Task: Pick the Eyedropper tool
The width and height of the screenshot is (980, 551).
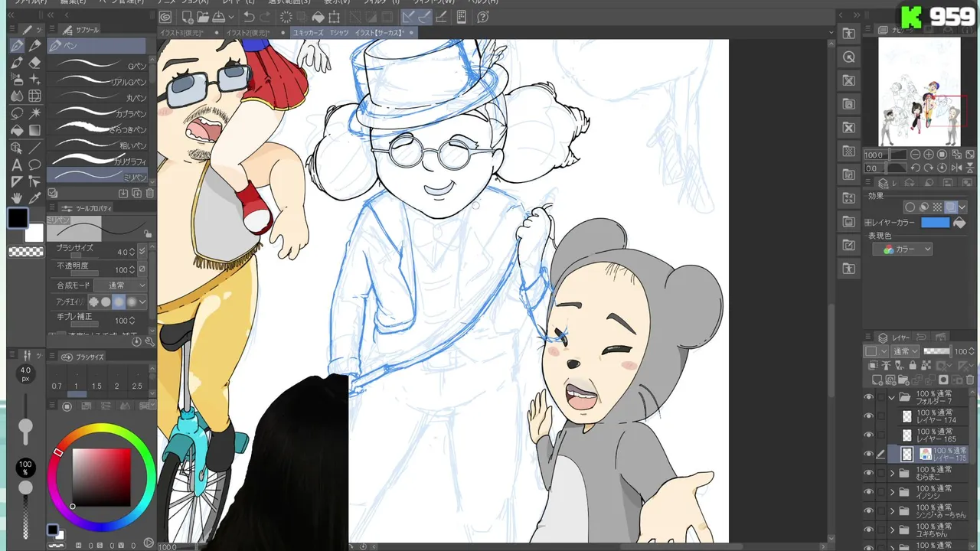Action: [x=34, y=198]
